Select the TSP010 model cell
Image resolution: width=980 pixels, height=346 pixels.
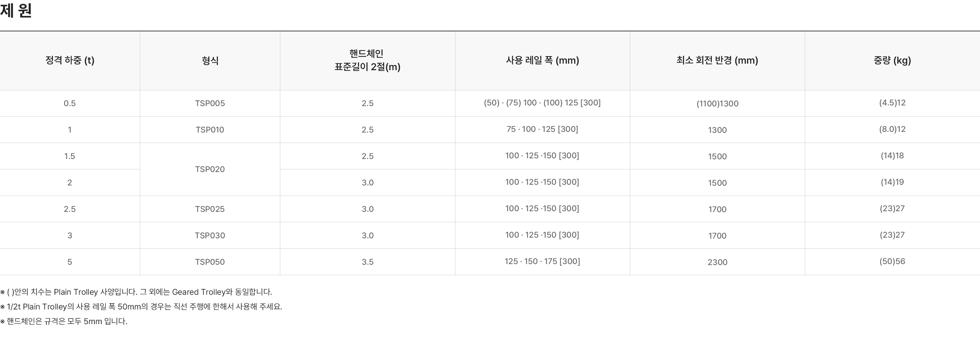[x=210, y=130]
